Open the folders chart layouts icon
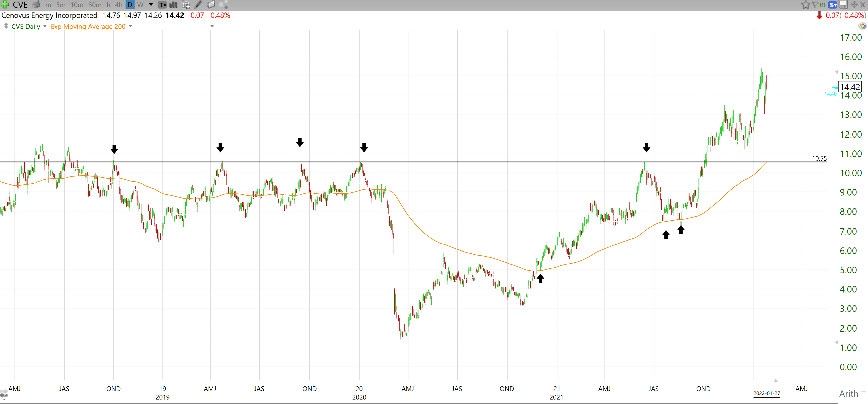Image resolution: width=868 pixels, height=404 pixels. [211, 5]
